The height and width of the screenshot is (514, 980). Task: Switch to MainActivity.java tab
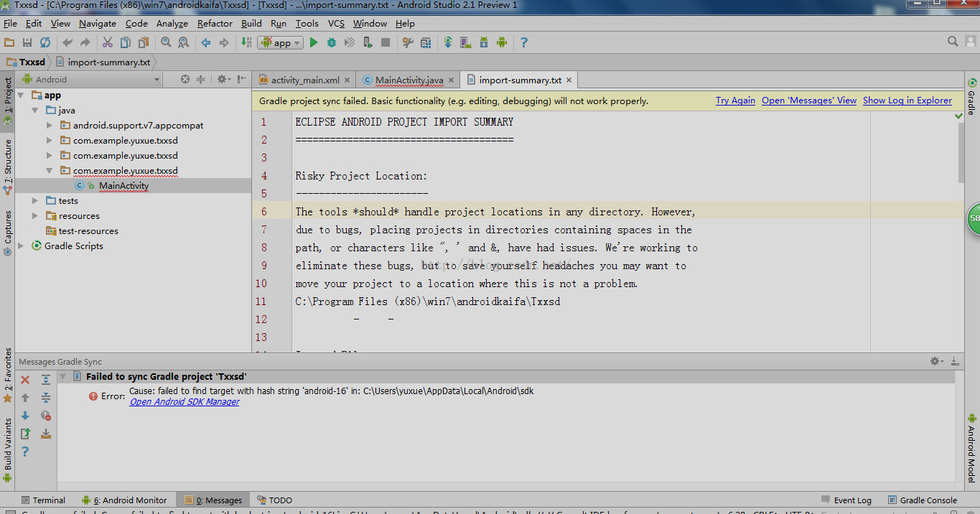tap(409, 80)
